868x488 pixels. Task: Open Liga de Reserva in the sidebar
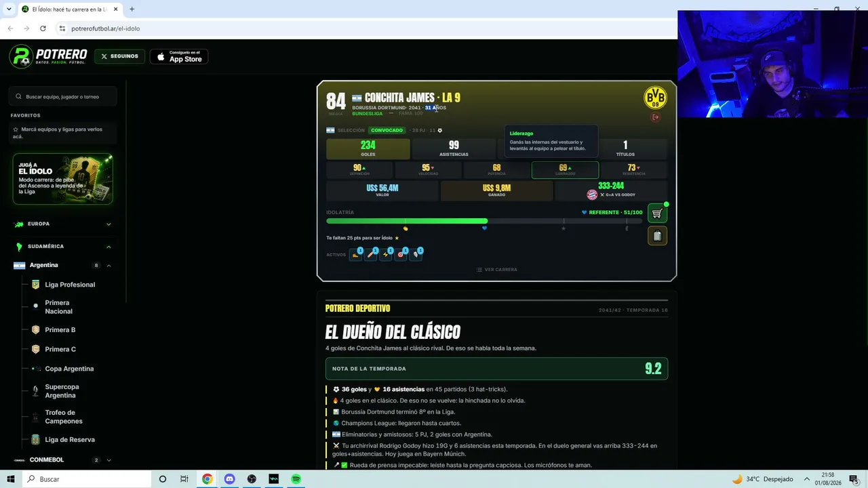coord(70,440)
